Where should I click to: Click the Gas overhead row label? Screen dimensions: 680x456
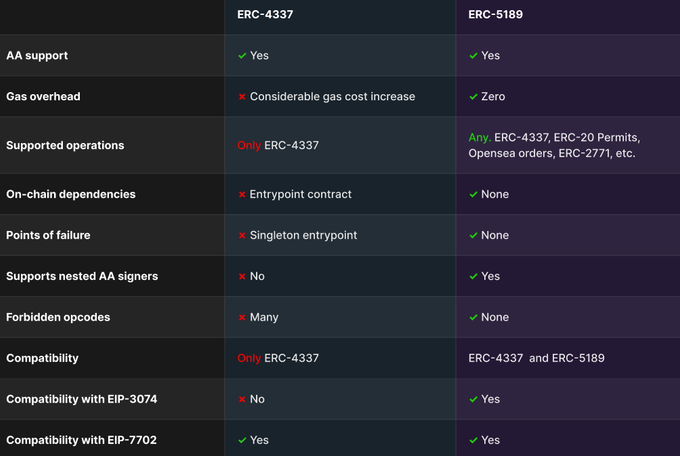pos(43,96)
